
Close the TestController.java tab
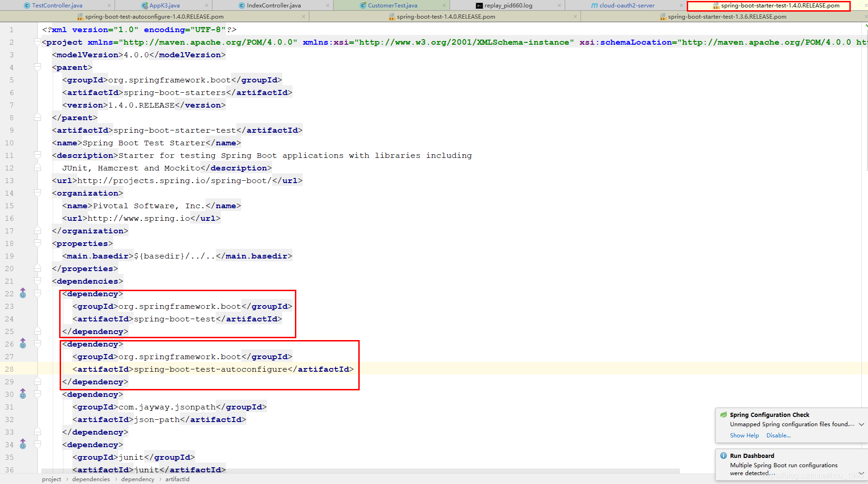click(109, 6)
